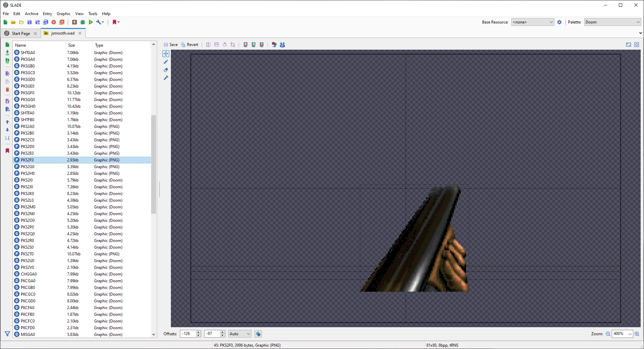Open the Palette dropdown showing Doom

coord(612,22)
